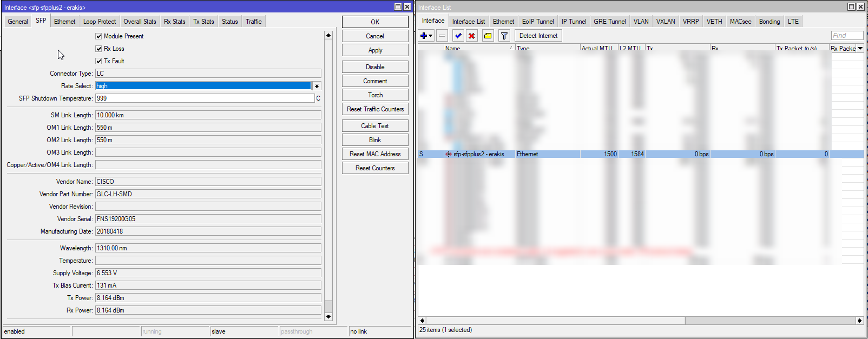
Task: Click the Vendor Name value CISCO
Action: pyautogui.click(x=208, y=182)
